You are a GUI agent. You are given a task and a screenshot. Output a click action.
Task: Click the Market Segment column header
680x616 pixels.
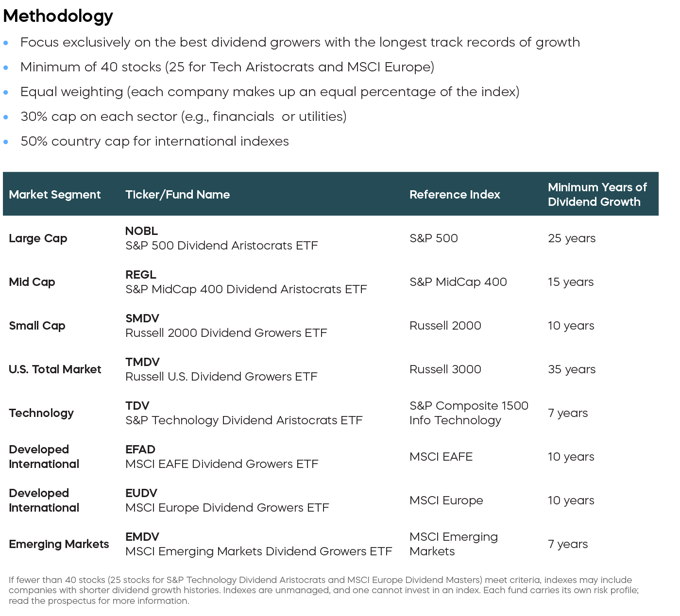point(55,195)
